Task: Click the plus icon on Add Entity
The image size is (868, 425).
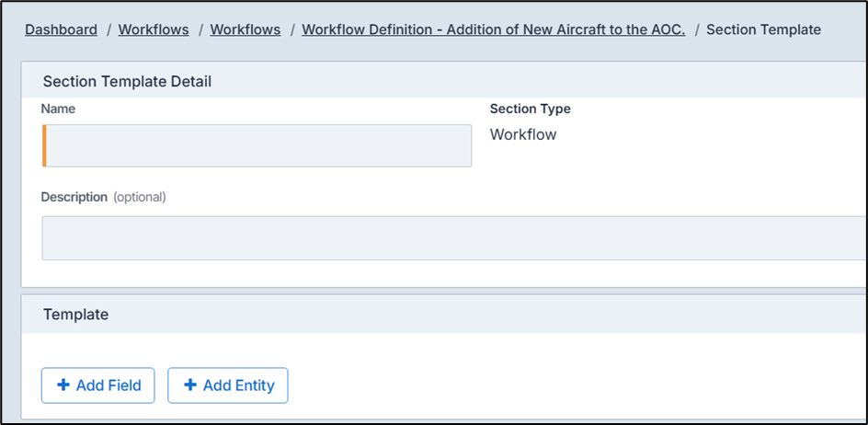Action: (x=190, y=385)
